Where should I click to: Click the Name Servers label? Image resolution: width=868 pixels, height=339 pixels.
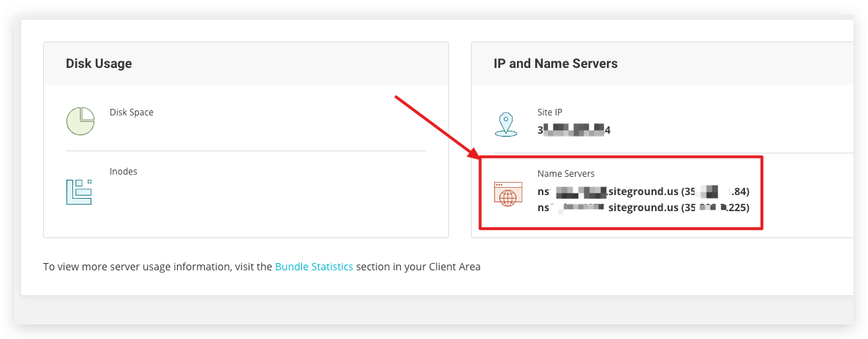(566, 174)
